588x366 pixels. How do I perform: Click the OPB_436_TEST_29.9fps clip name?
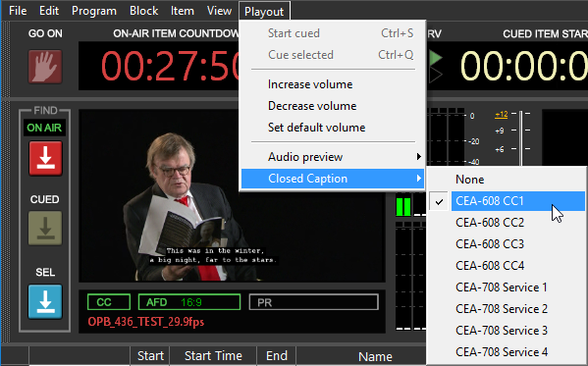(x=146, y=322)
